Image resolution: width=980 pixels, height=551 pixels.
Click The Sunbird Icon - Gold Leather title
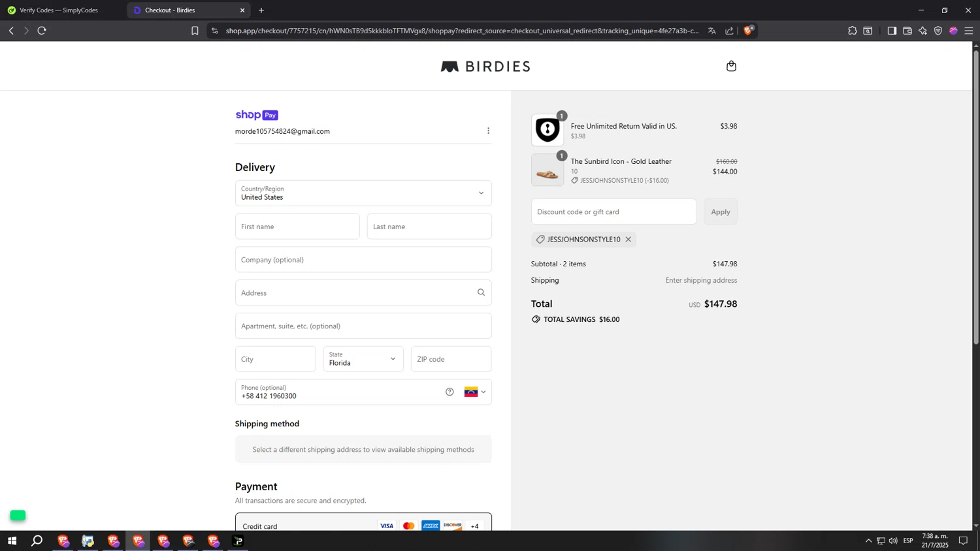[621, 161]
